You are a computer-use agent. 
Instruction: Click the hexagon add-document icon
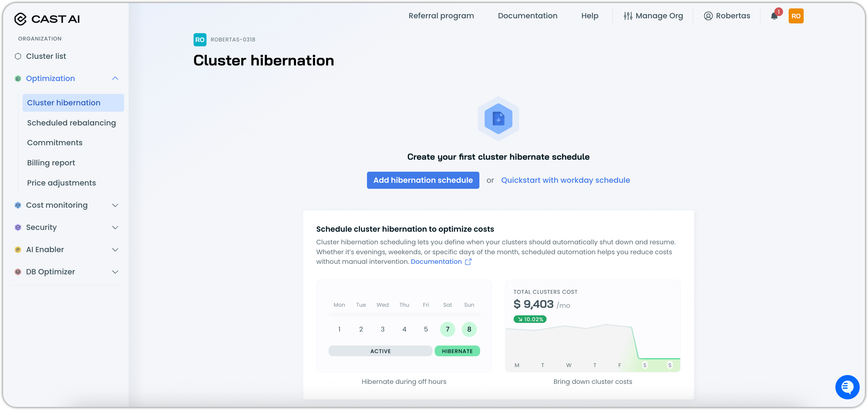click(x=498, y=119)
